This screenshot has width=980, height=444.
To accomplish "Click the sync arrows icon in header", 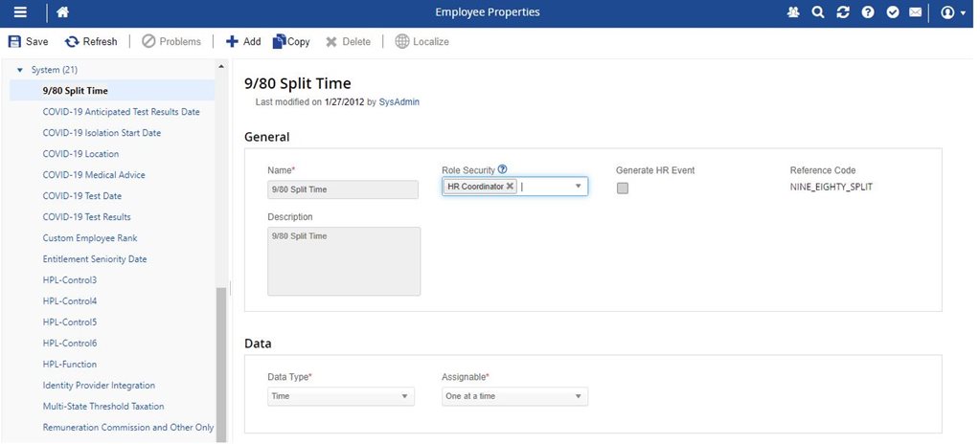I will pos(842,12).
